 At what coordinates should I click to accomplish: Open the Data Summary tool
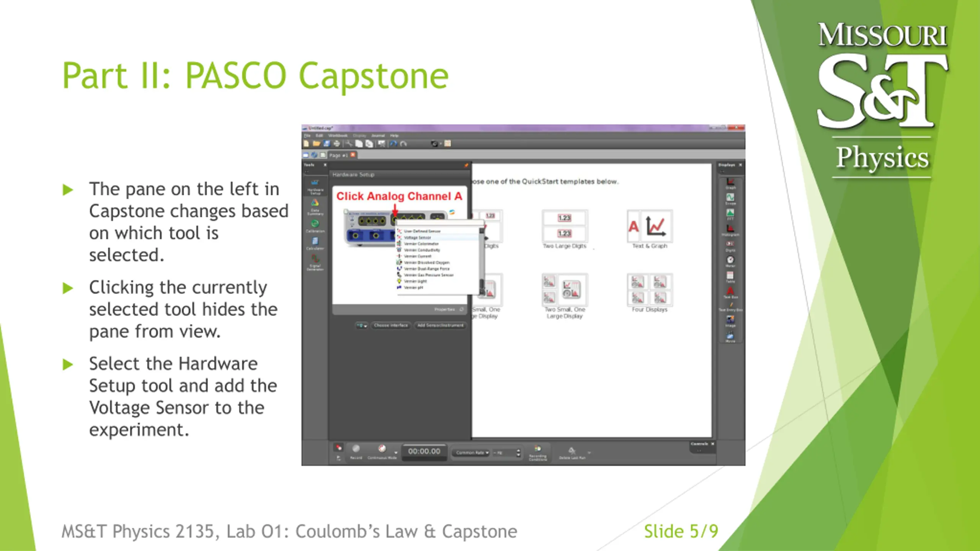[x=315, y=207]
